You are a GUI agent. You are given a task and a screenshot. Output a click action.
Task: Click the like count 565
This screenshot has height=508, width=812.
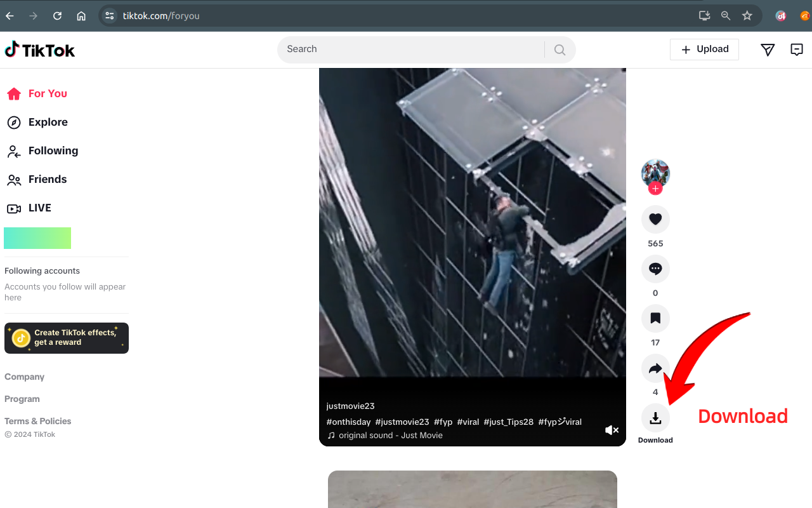655,243
